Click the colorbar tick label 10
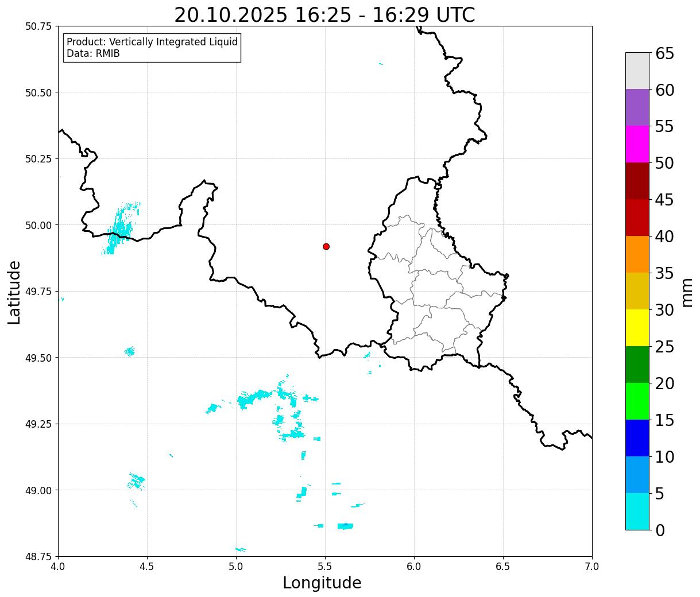Viewport: 700px width, 597px height. pos(664,458)
